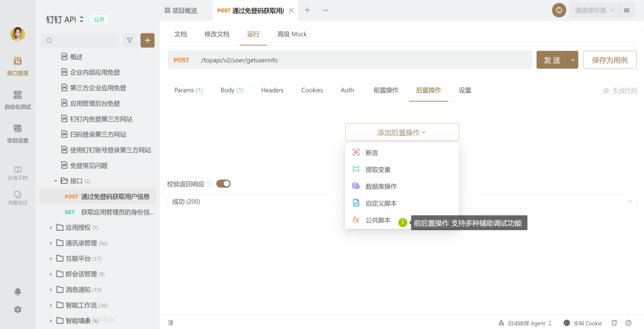
Task: Click the help icon beside 校验返回响应
Action: [209, 184]
